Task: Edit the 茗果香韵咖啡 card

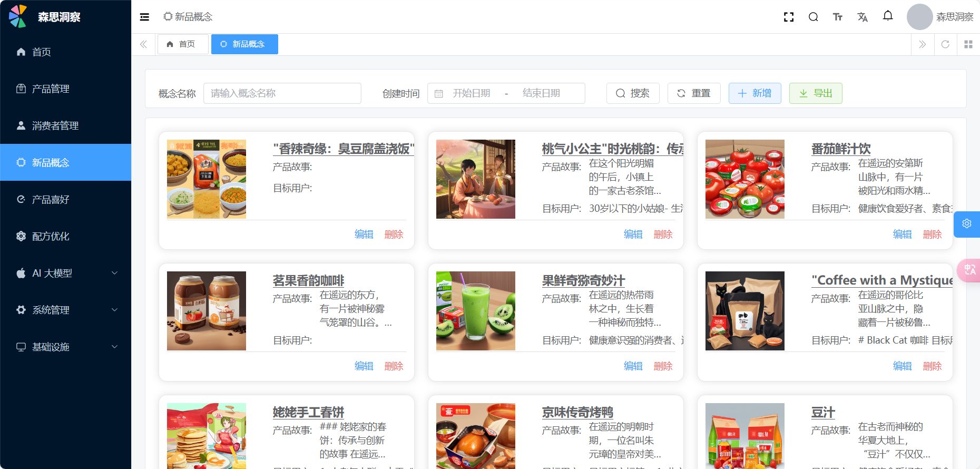Action: point(364,366)
